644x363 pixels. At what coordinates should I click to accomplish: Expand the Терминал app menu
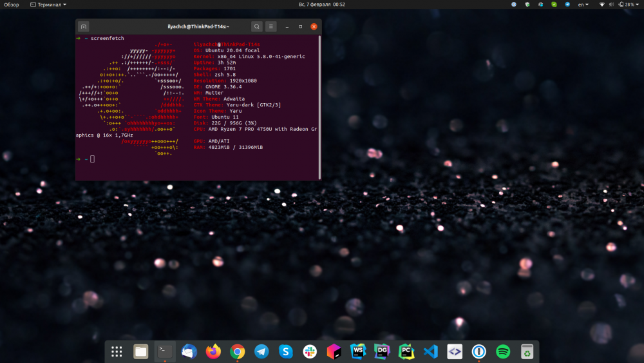click(48, 5)
